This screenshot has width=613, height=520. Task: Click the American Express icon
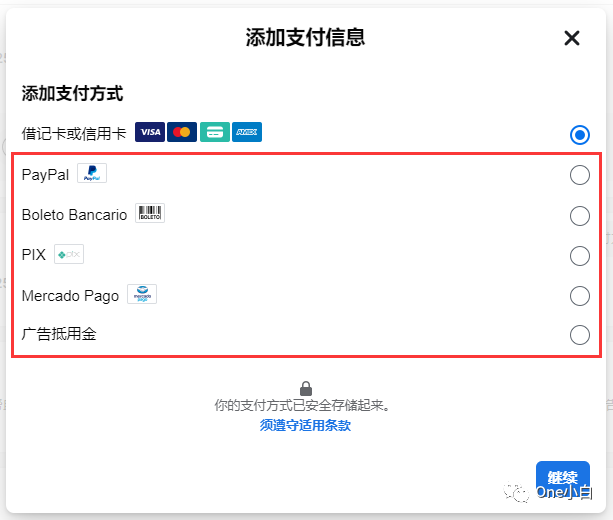tap(247, 132)
